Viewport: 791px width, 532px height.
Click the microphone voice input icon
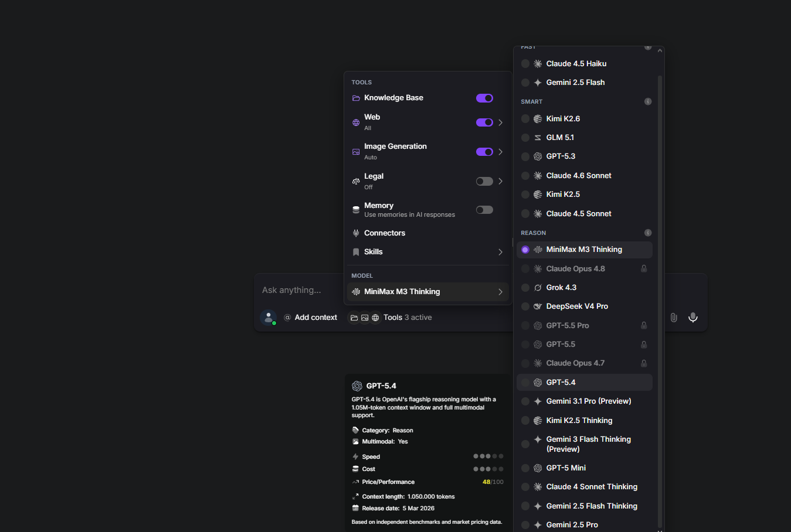tap(693, 318)
